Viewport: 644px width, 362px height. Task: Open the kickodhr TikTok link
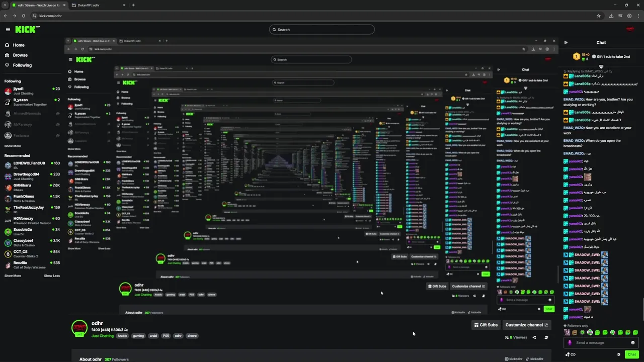pyautogui.click(x=534, y=359)
